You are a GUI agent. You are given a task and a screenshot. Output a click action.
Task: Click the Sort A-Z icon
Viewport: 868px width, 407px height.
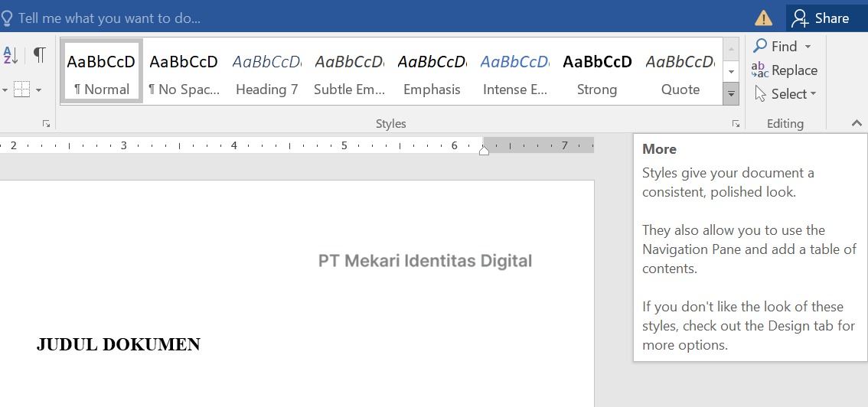click(x=11, y=55)
